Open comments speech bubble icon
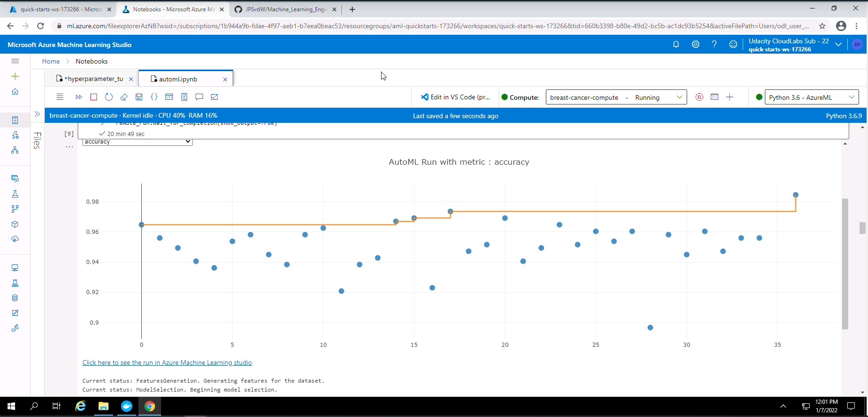 [199, 97]
